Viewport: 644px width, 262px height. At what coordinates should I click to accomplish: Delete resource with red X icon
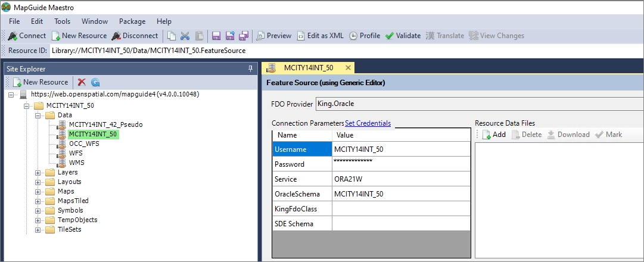[82, 82]
